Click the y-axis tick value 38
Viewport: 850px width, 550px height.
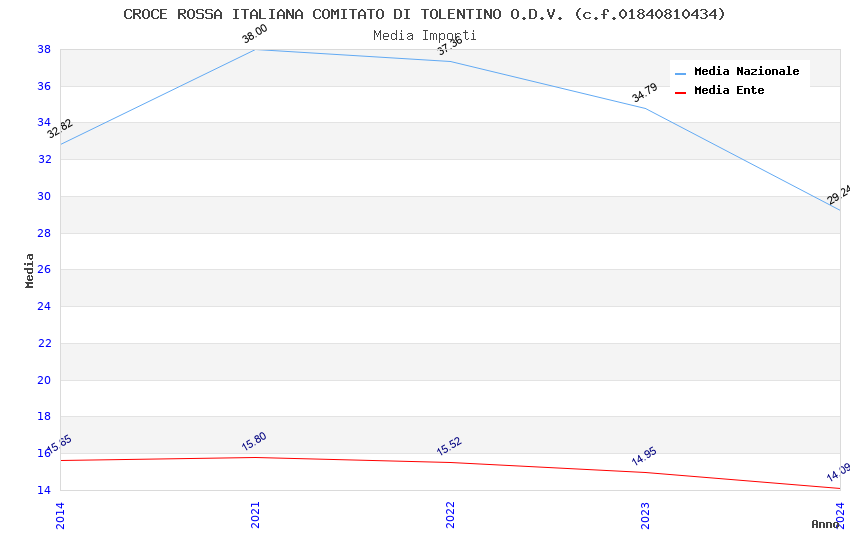point(44,49)
